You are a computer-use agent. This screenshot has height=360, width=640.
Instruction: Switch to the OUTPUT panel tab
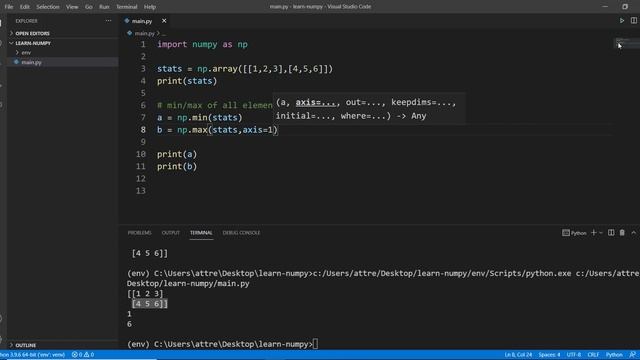click(x=171, y=233)
